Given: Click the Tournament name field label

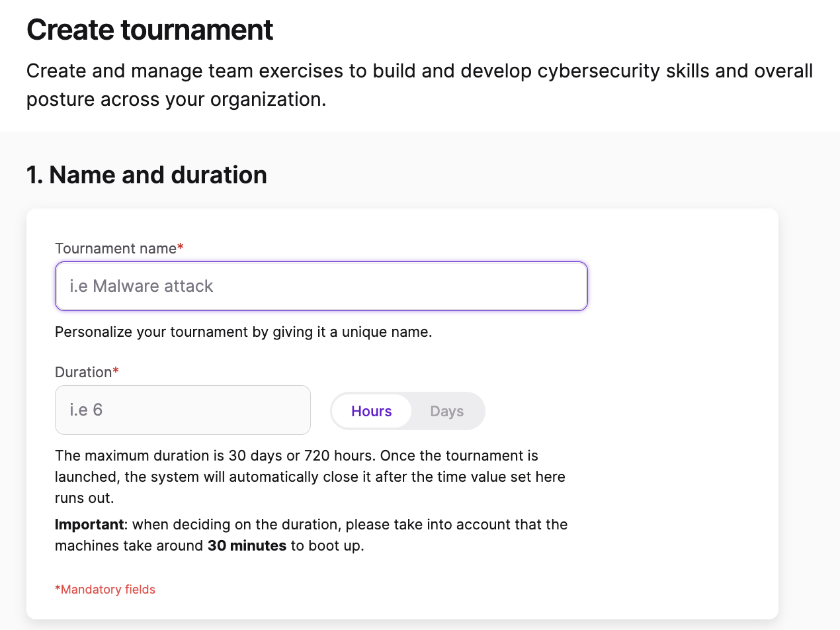Looking at the screenshot, I should pos(116,248).
